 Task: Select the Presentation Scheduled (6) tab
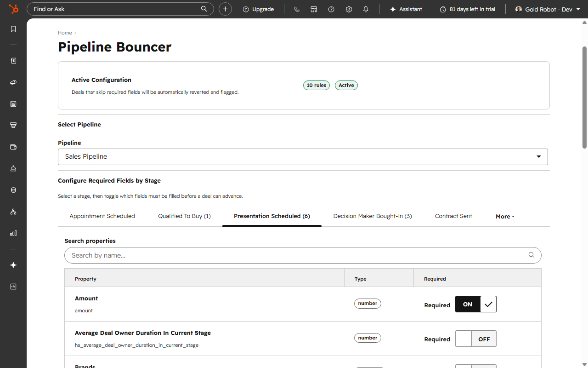click(x=272, y=216)
